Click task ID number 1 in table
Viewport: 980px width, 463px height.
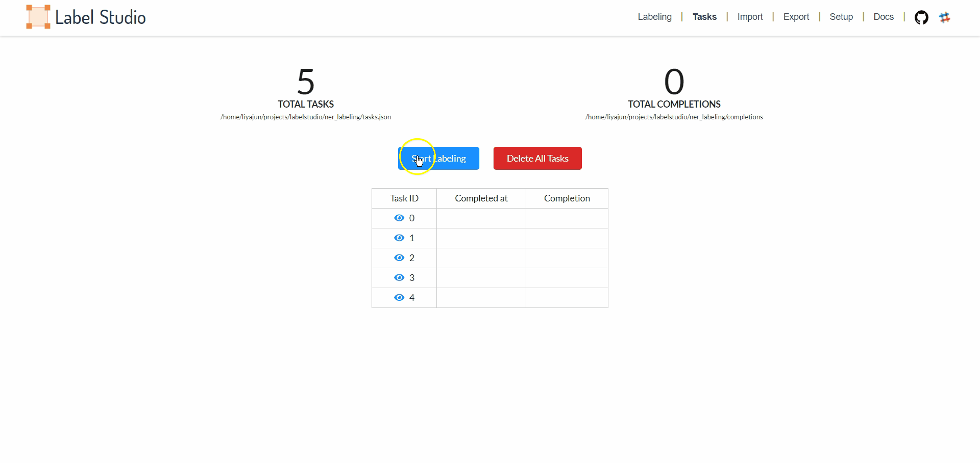(x=412, y=238)
